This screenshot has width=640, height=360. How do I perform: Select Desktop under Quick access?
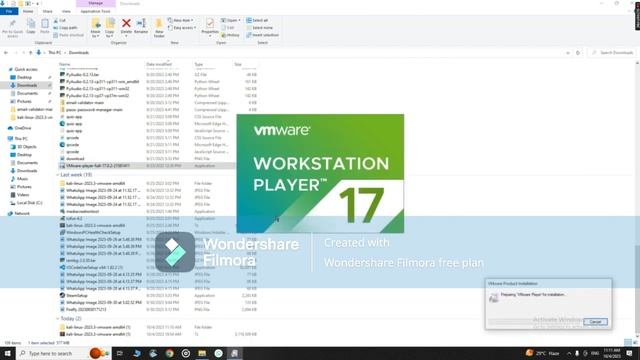point(24,77)
